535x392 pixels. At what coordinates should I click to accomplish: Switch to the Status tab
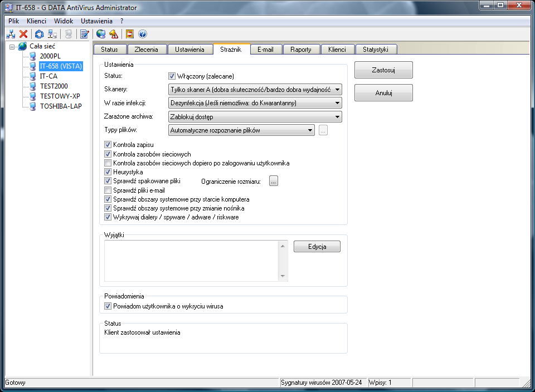(110, 50)
